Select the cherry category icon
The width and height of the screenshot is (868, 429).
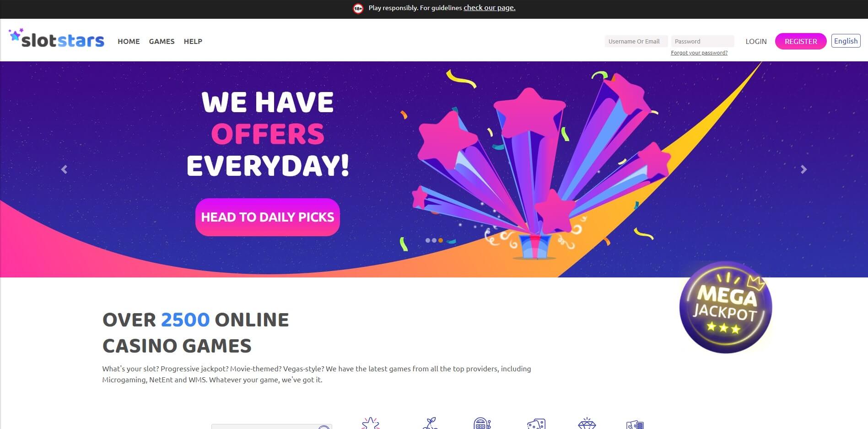click(430, 423)
